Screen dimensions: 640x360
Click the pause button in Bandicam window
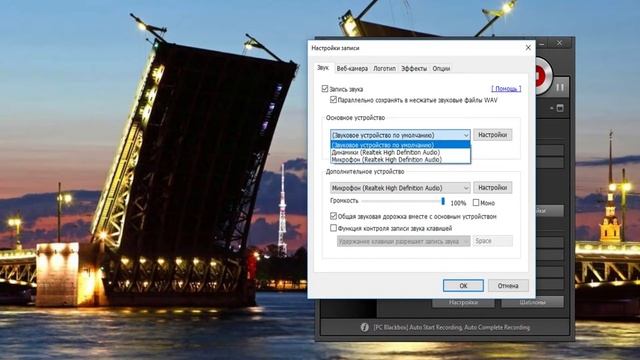coord(560,87)
